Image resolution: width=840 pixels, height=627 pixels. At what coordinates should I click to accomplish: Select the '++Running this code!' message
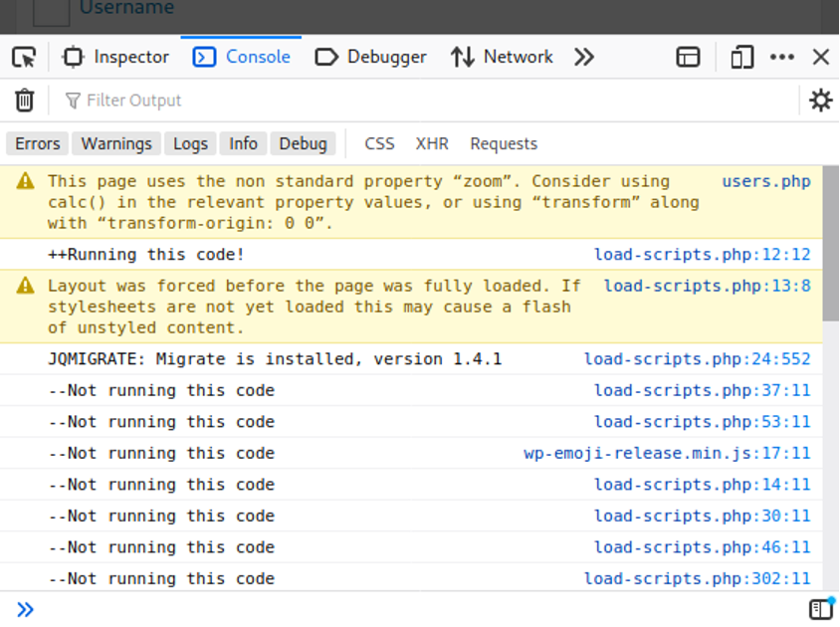[x=146, y=255]
